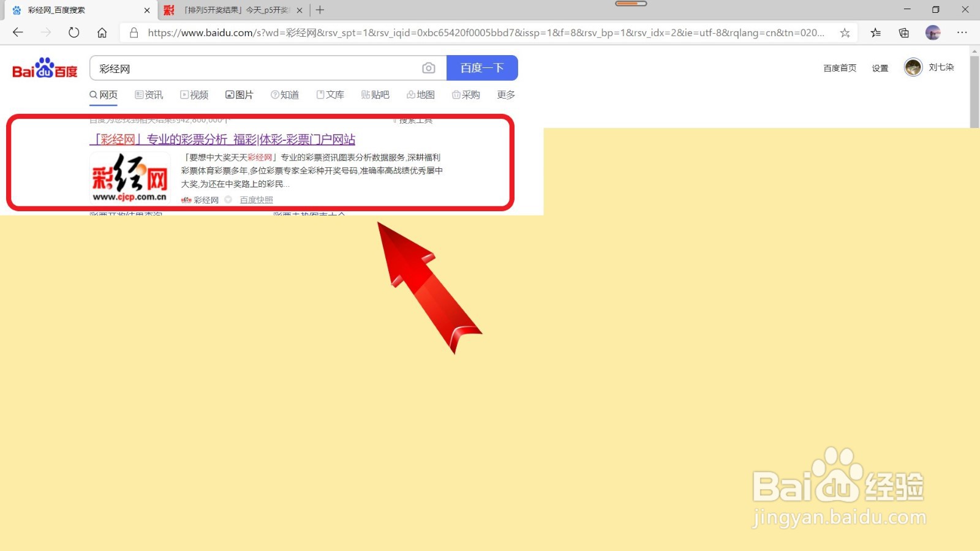Select the 网页 search category
The width and height of the screenshot is (980, 551).
click(104, 95)
